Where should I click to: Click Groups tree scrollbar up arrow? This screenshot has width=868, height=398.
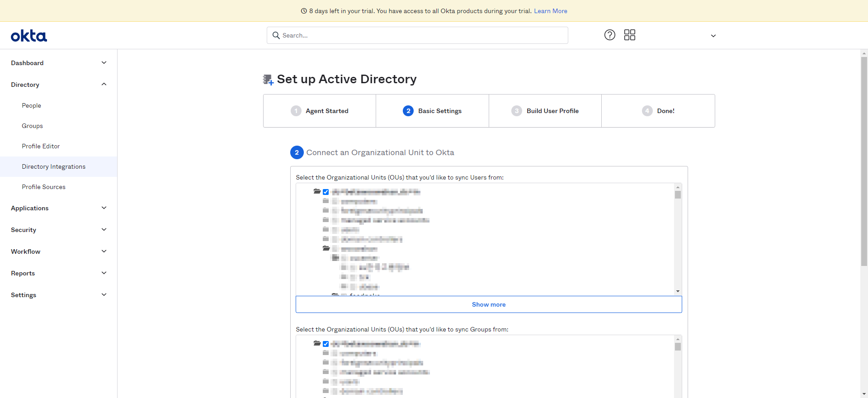pyautogui.click(x=678, y=339)
